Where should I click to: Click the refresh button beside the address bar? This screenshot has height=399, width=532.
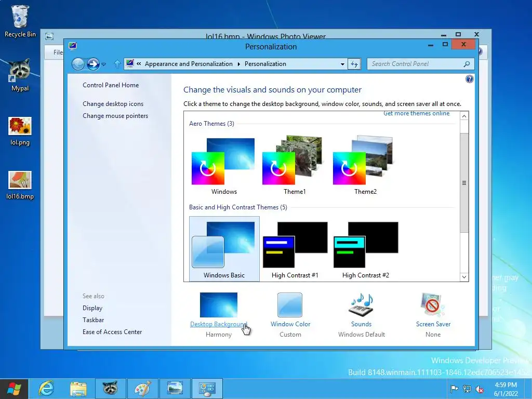pos(354,64)
